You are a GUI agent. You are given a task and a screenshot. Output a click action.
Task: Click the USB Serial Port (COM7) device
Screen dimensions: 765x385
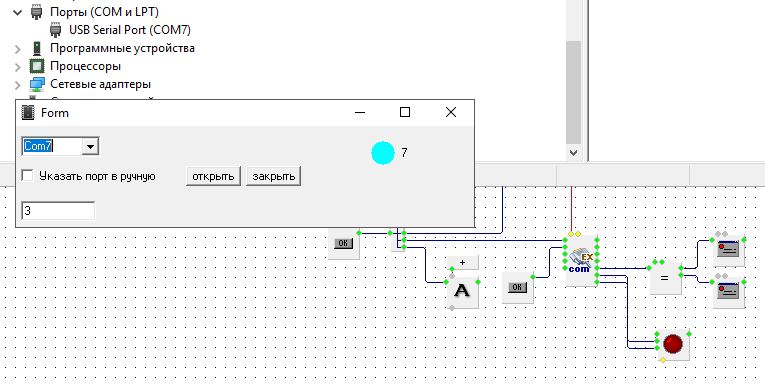129,30
